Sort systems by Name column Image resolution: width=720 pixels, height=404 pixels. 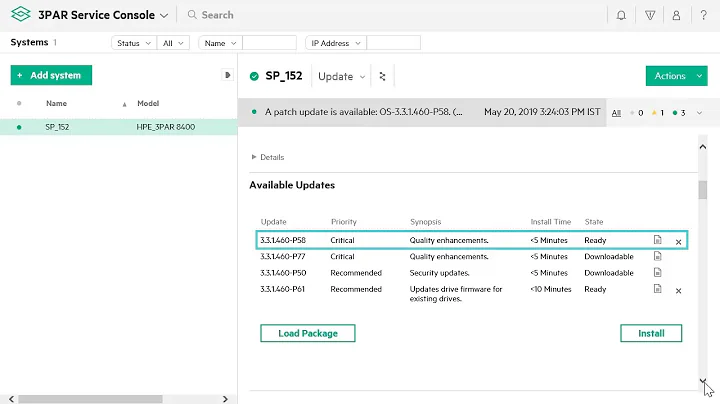[56, 103]
